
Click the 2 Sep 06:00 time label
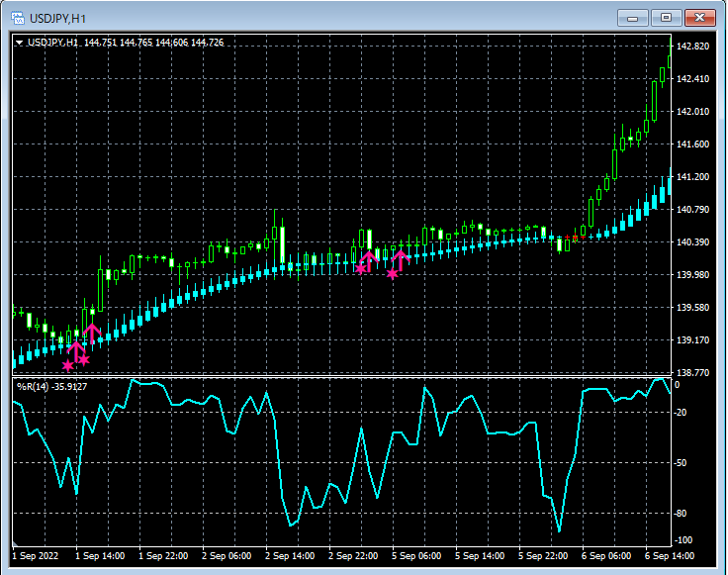227,556
